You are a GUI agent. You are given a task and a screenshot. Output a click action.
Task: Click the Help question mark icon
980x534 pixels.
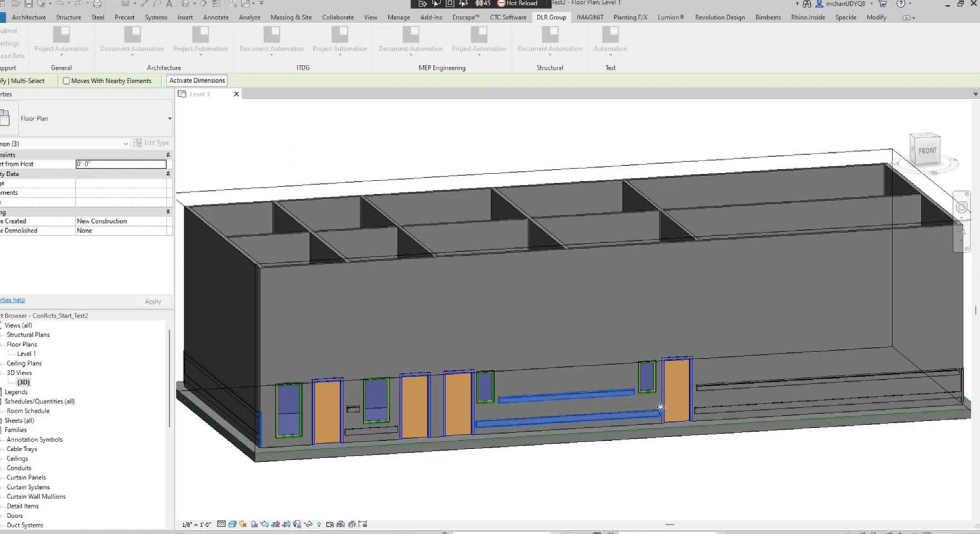901,4
